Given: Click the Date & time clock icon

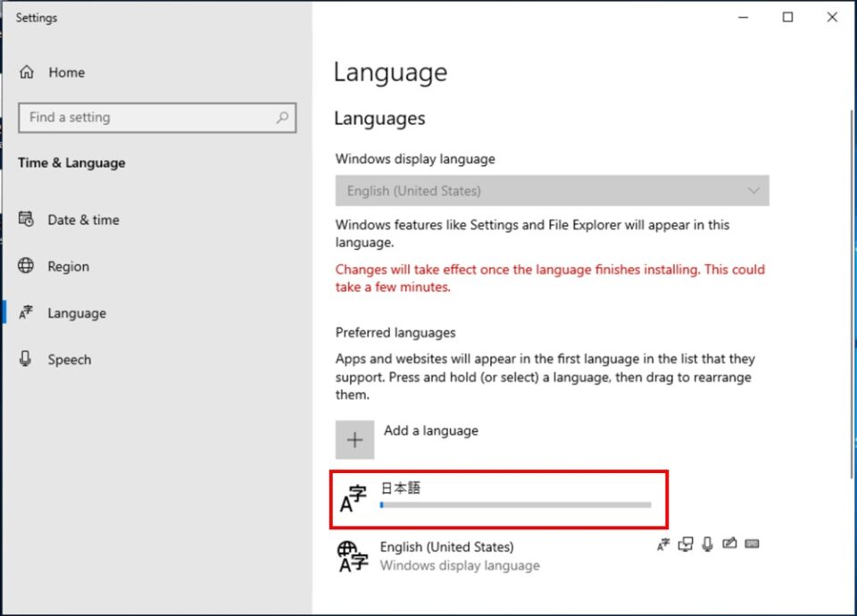Looking at the screenshot, I should [27, 220].
